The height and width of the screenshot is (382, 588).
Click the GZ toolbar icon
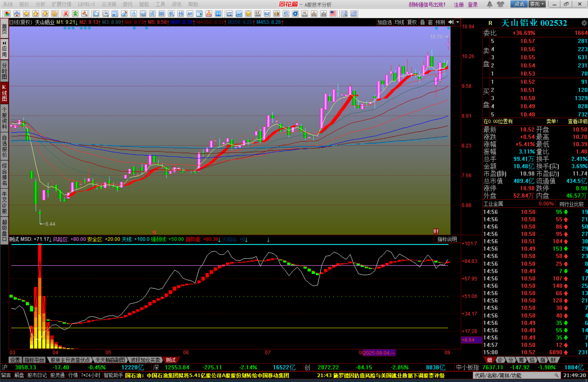point(267,14)
